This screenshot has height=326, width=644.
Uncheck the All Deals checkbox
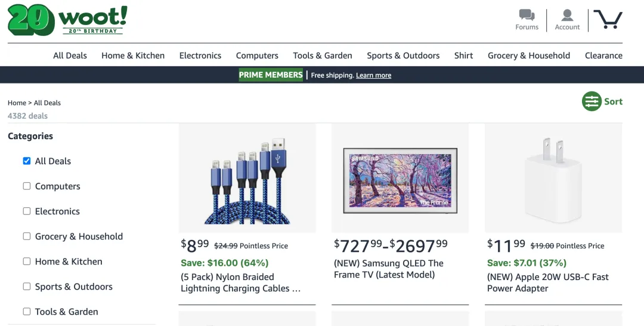27,161
